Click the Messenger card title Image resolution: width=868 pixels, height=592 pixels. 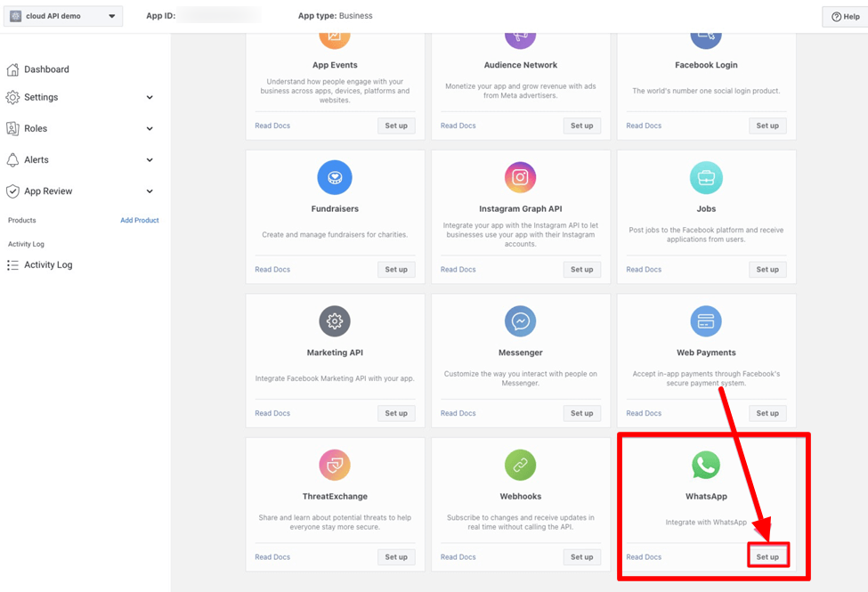[x=521, y=353]
